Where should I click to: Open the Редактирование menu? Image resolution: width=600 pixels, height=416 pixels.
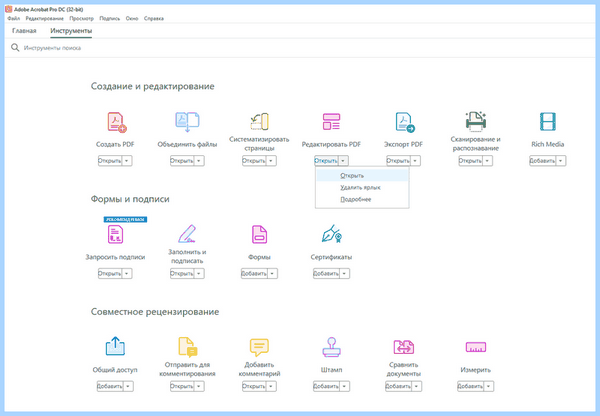(44, 18)
